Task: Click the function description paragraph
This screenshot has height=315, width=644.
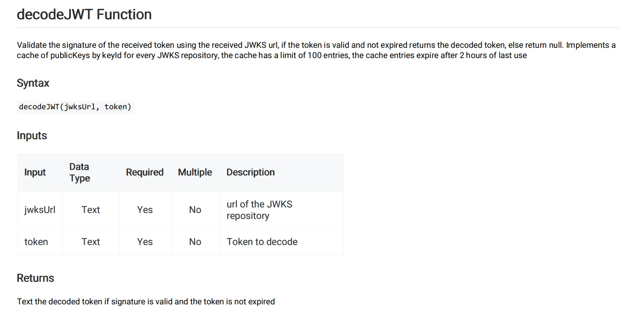Action: pos(316,50)
